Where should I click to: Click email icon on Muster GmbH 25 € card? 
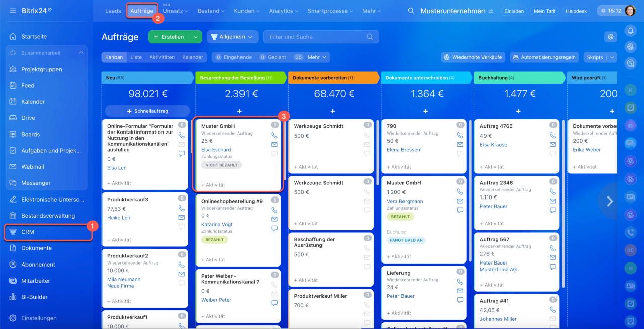pyautogui.click(x=274, y=144)
